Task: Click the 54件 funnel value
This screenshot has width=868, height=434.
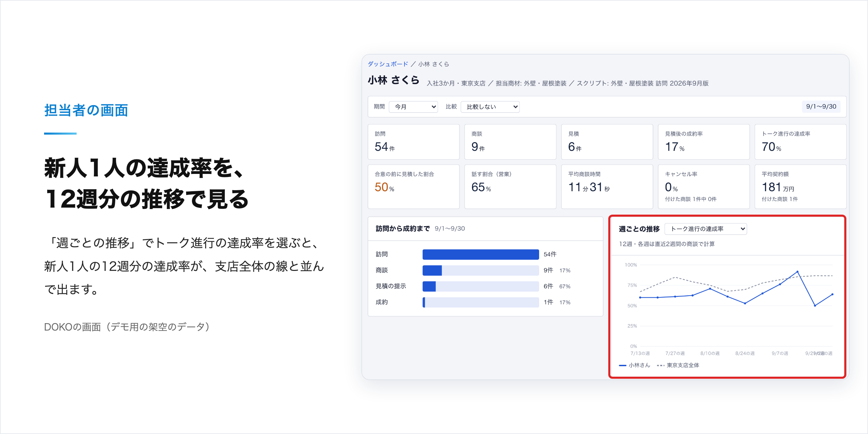Action: (x=550, y=254)
